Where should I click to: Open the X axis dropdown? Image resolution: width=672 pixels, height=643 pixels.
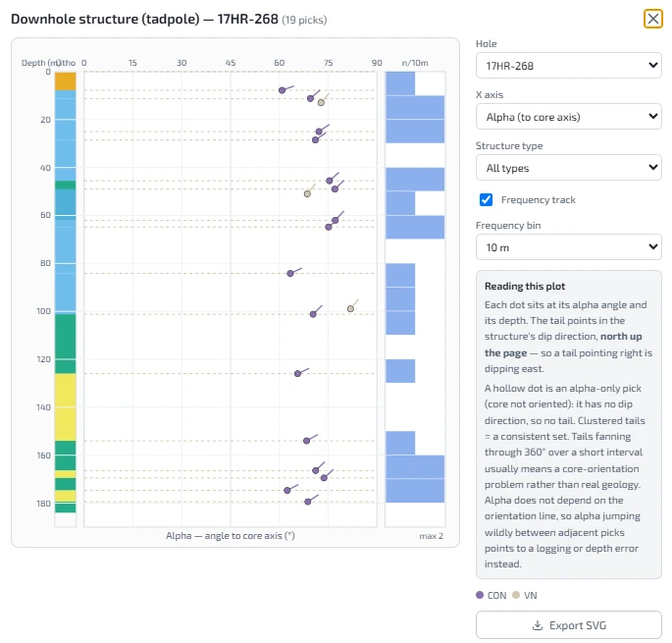click(x=568, y=117)
